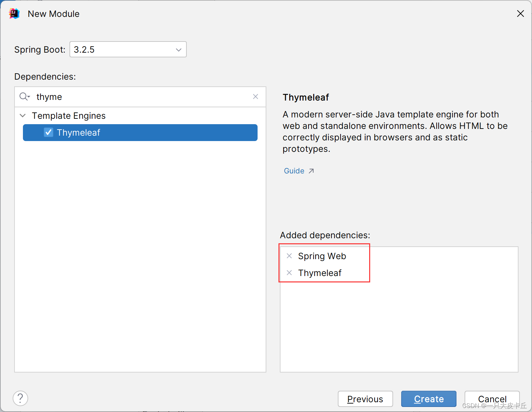532x412 pixels.
Task: Collapse the Template Engines category
Action: [x=23, y=116]
